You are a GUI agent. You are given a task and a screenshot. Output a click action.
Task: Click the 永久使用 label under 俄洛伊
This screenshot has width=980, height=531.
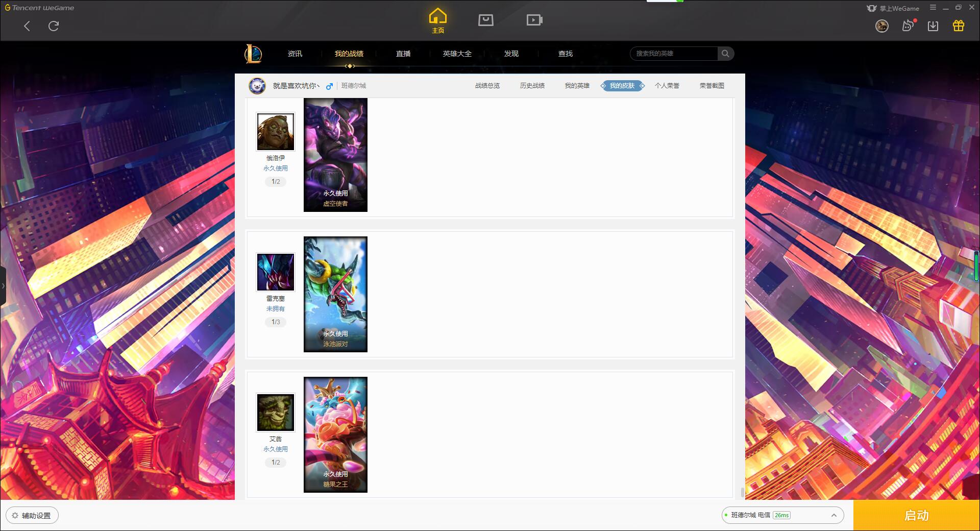tap(276, 168)
